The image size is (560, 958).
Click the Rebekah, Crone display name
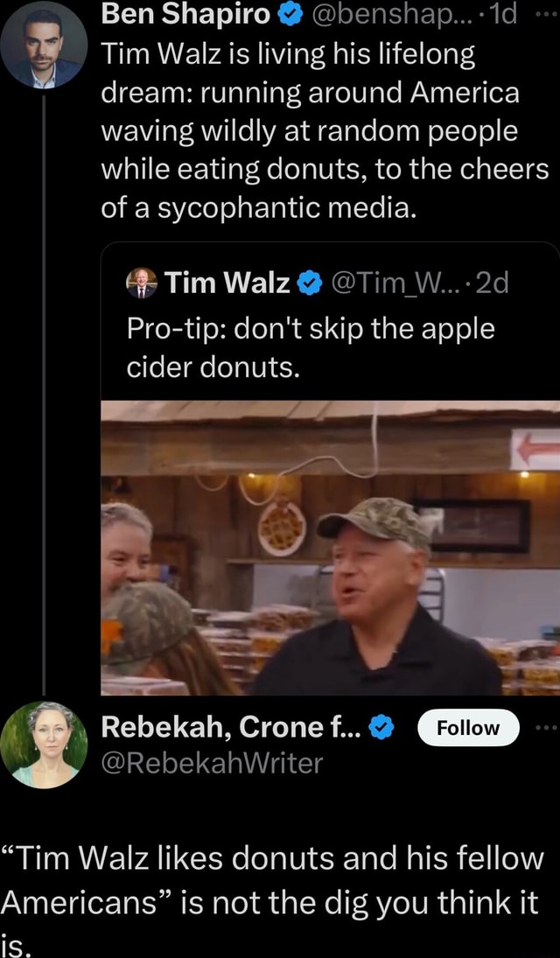[x=231, y=726]
